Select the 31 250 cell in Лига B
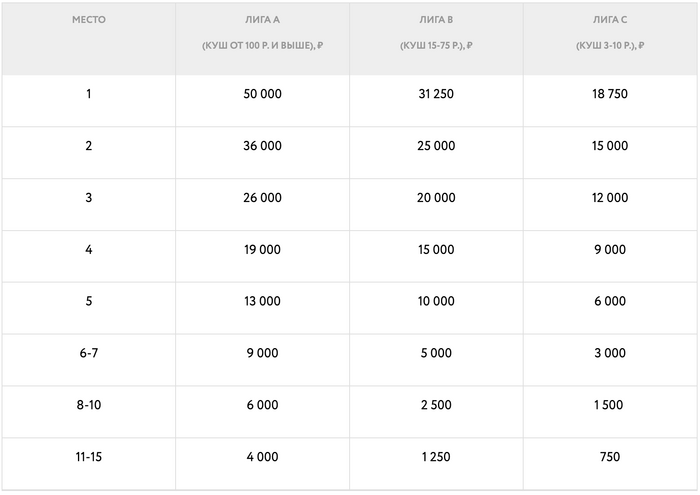This screenshot has width=700, height=495. pos(436,94)
